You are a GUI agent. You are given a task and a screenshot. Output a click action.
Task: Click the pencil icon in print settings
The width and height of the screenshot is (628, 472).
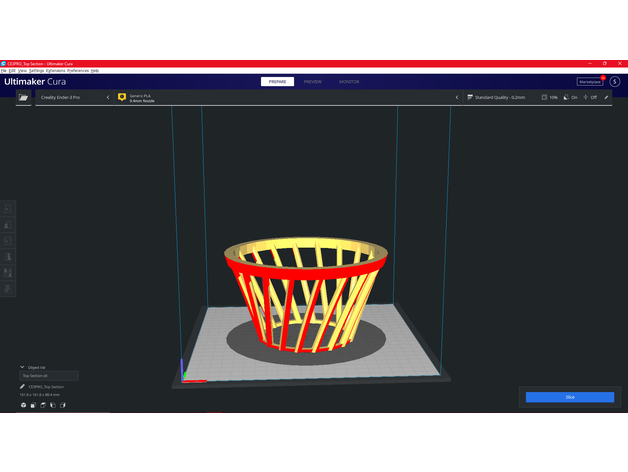coord(607,98)
